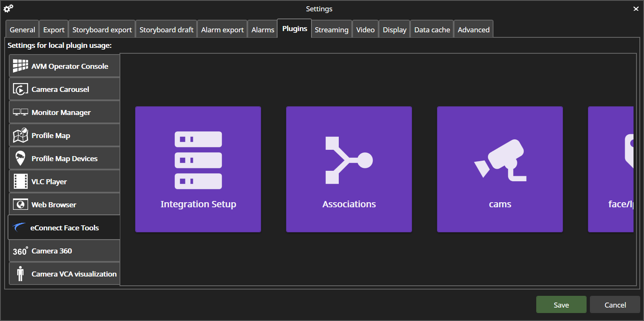The height and width of the screenshot is (321, 644).
Task: Click the branching nodes icon on Associations
Action: (349, 160)
